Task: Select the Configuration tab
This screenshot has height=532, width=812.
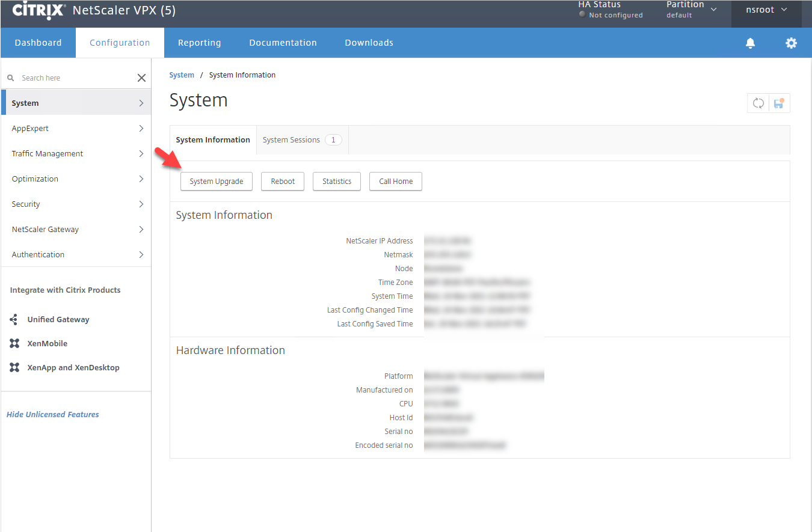Action: pyautogui.click(x=120, y=43)
